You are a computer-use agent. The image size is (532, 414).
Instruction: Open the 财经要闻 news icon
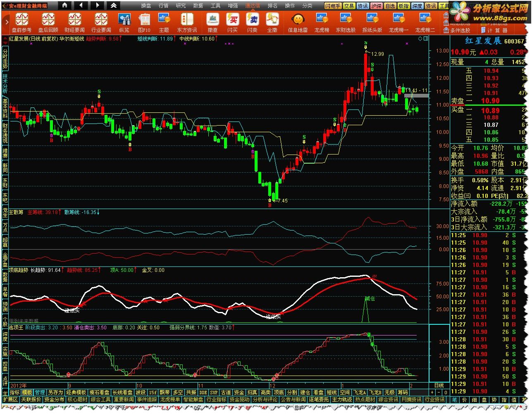click(x=74, y=22)
